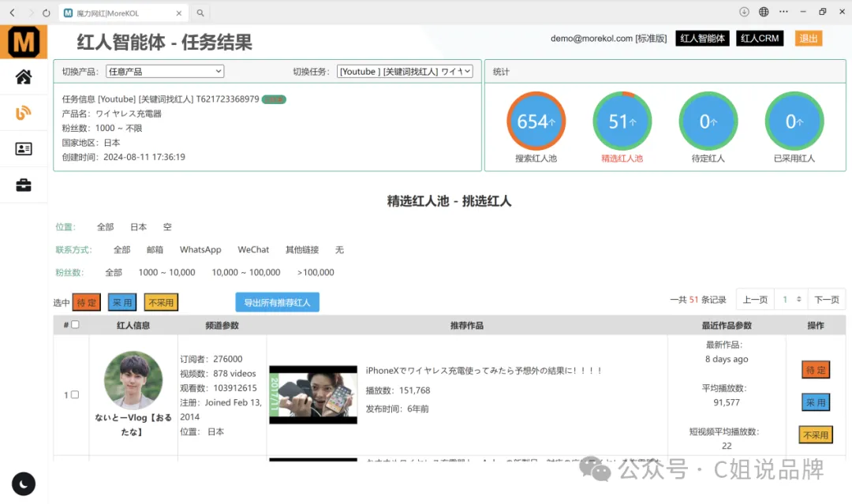The width and height of the screenshot is (852, 504).
Task: Go to previous page with 上一页
Action: [x=755, y=299]
